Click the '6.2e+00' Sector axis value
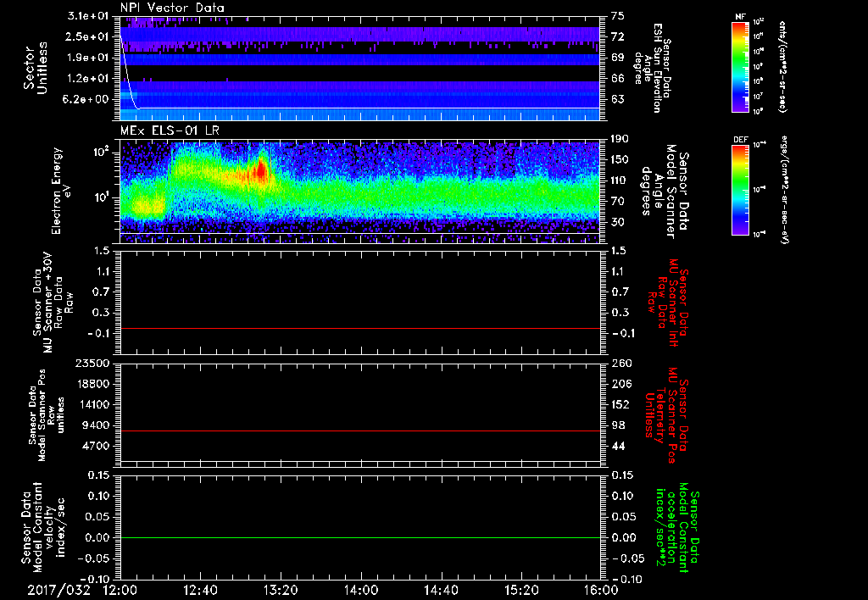The width and height of the screenshot is (868, 600). point(87,99)
